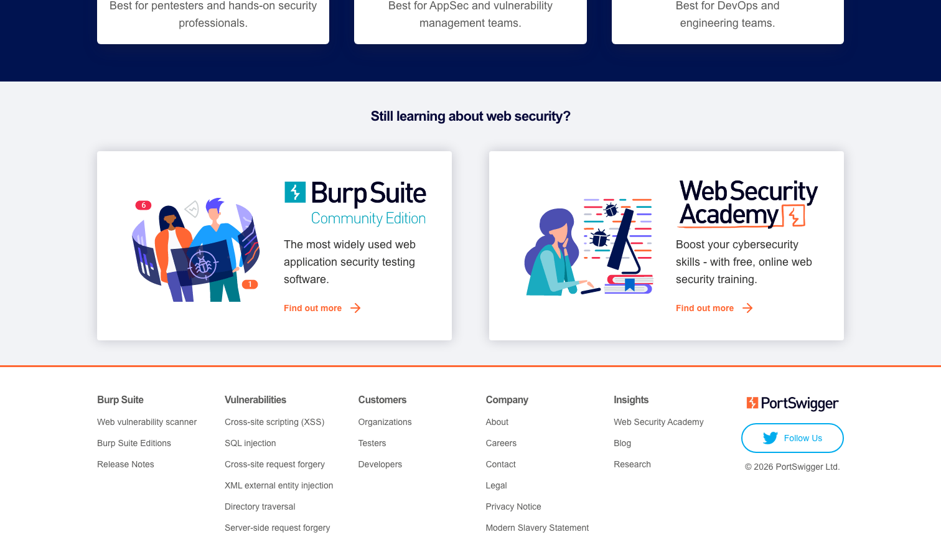
Task: Click the Web Security Academy logo
Action: click(x=748, y=203)
